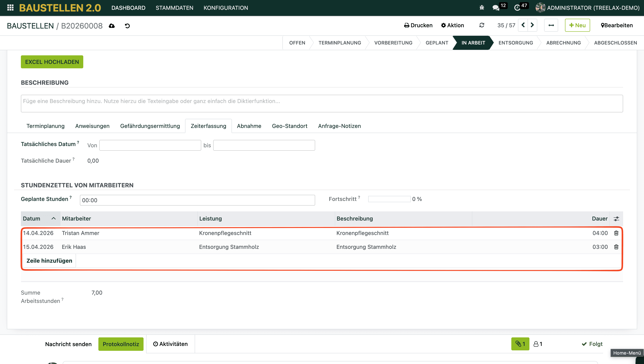Click Zeile hinzufügen to add a row
Screen dimensions: 644x364
tap(49, 261)
